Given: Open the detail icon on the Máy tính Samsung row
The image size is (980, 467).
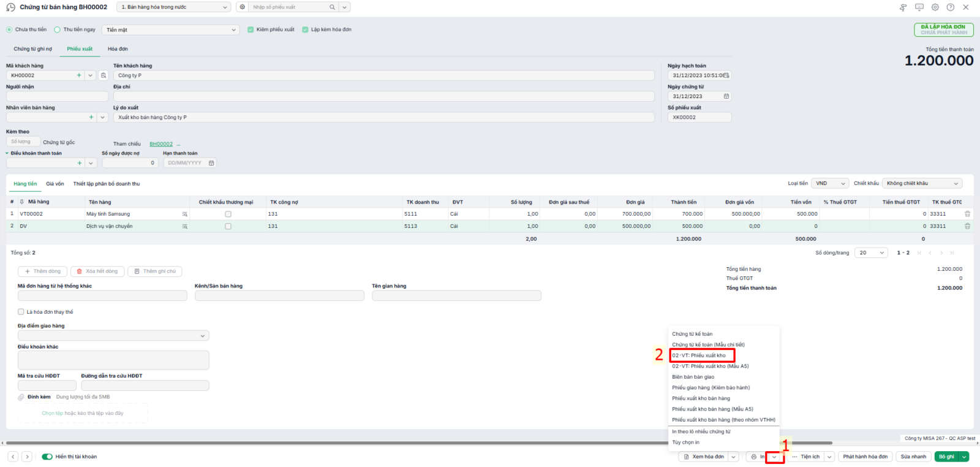Looking at the screenshot, I should (x=184, y=214).
